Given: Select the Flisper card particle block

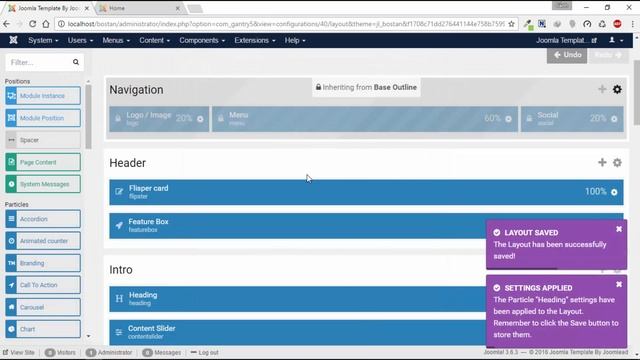Looking at the screenshot, I should (x=366, y=192).
